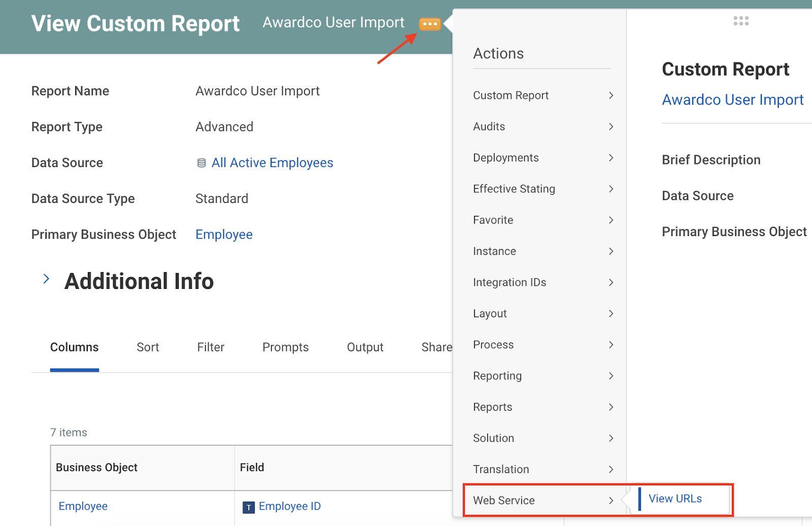
Task: Select Audits from the Actions menu
Action: (489, 126)
